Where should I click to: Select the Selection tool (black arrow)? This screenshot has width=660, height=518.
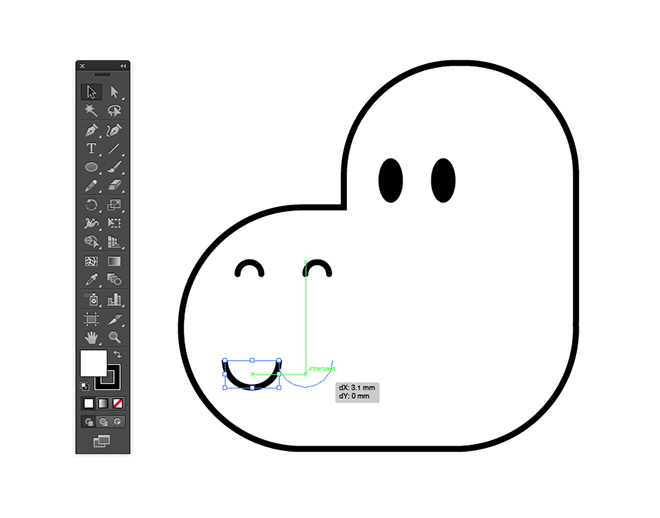91,92
